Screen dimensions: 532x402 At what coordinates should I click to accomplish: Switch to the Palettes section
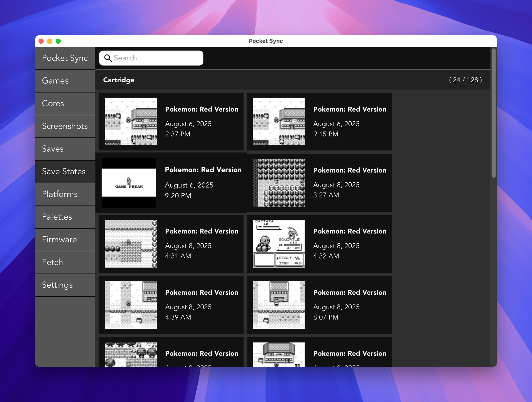65,217
